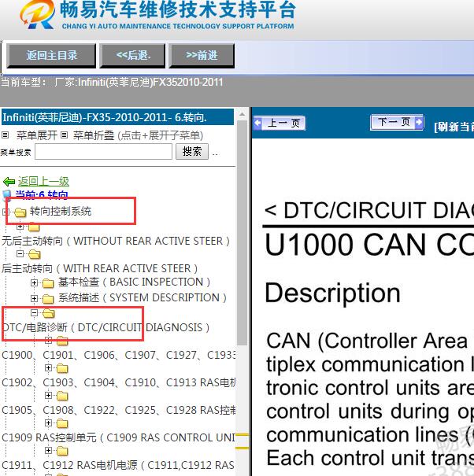
Task: Open C1911、C1912 RAS电机电源 entry
Action: pyautogui.click(x=118, y=465)
